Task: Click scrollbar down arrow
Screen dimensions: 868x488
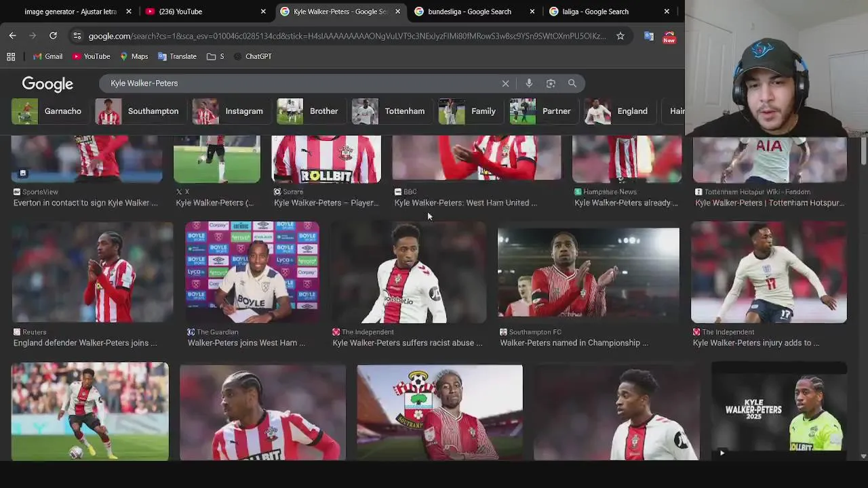Action: [x=863, y=456]
